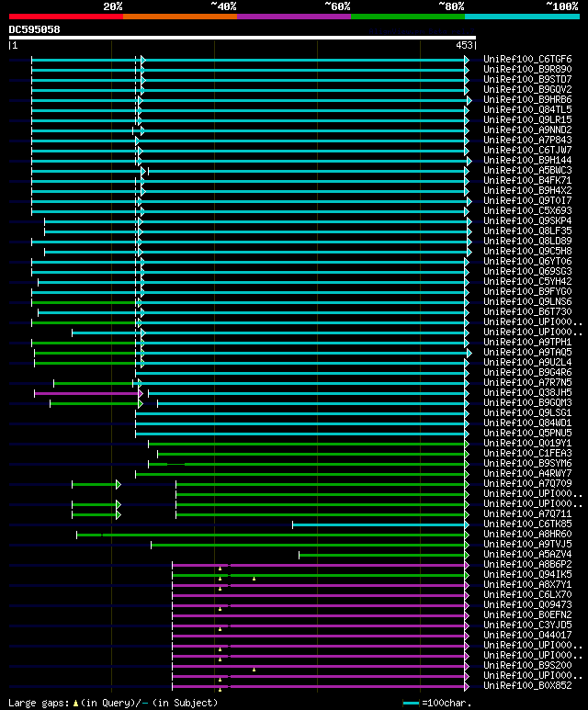The image size is (588, 710).
Task: Click UniRef100_C6LX70 label
Action: [x=527, y=594]
